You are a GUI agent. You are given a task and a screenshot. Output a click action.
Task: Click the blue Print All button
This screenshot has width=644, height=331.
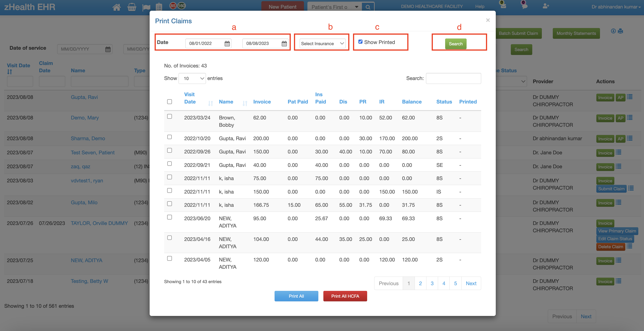pos(296,296)
